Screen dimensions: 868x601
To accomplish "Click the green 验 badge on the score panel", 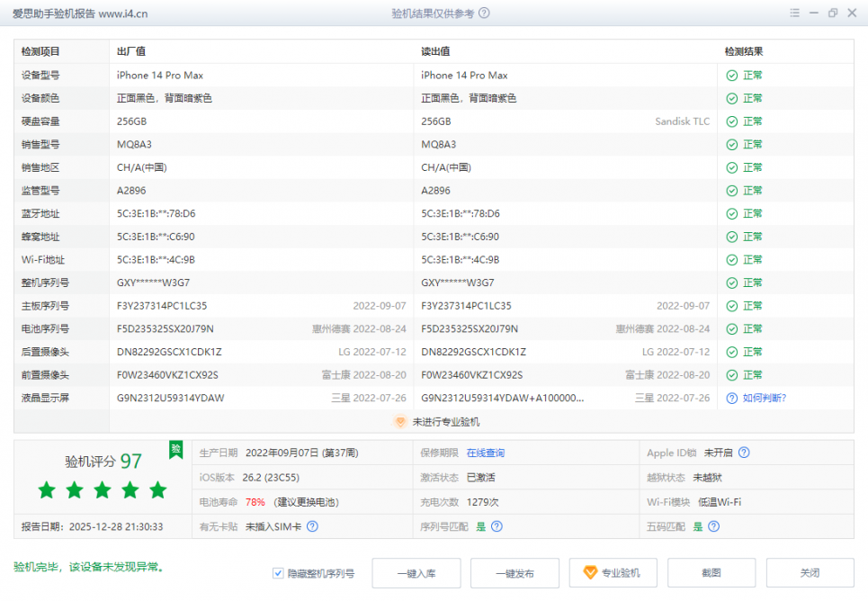I will [x=176, y=448].
